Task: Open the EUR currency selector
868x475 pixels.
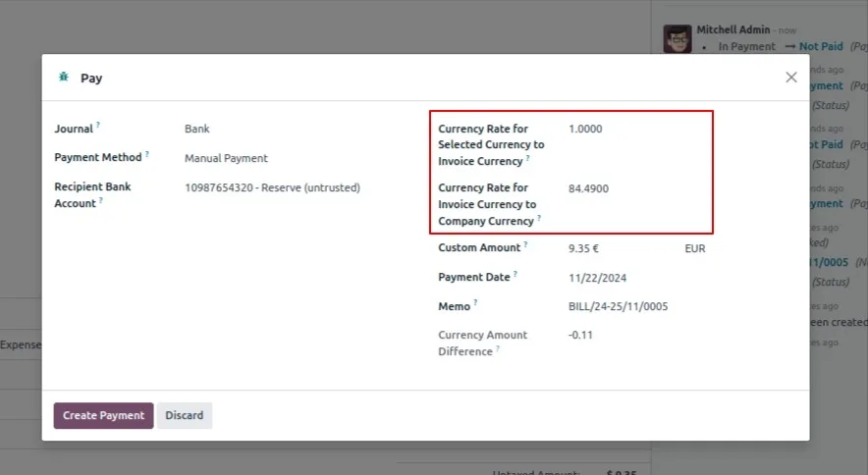Action: [x=695, y=248]
